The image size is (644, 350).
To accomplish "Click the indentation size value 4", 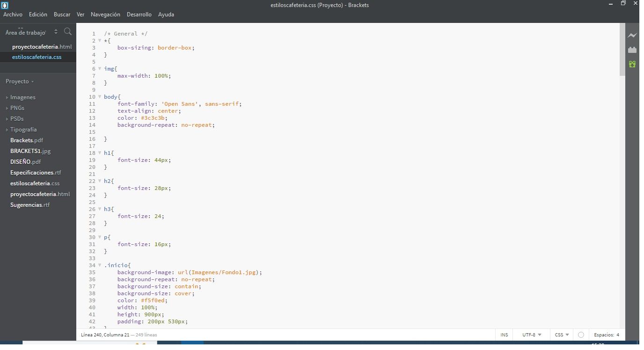I will click(x=618, y=335).
